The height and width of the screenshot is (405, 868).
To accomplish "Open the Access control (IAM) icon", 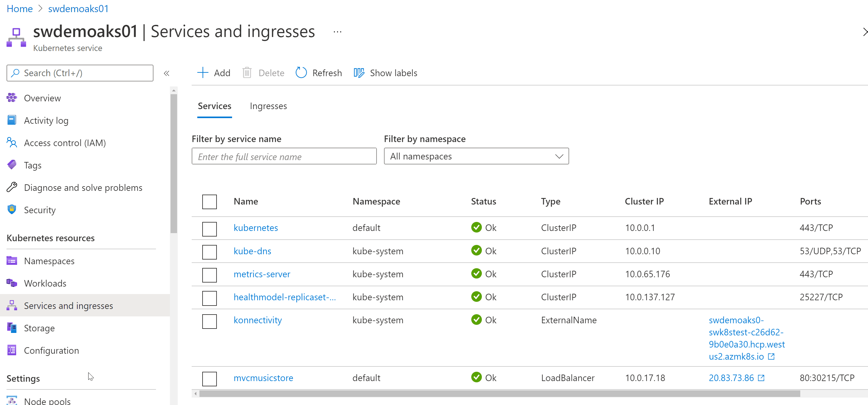I will pos(11,142).
